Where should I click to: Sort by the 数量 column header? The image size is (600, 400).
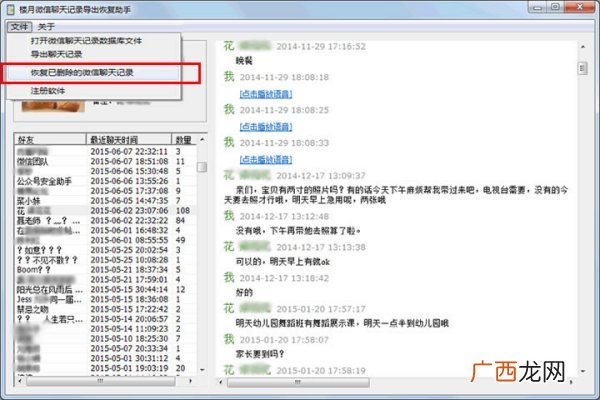click(184, 139)
